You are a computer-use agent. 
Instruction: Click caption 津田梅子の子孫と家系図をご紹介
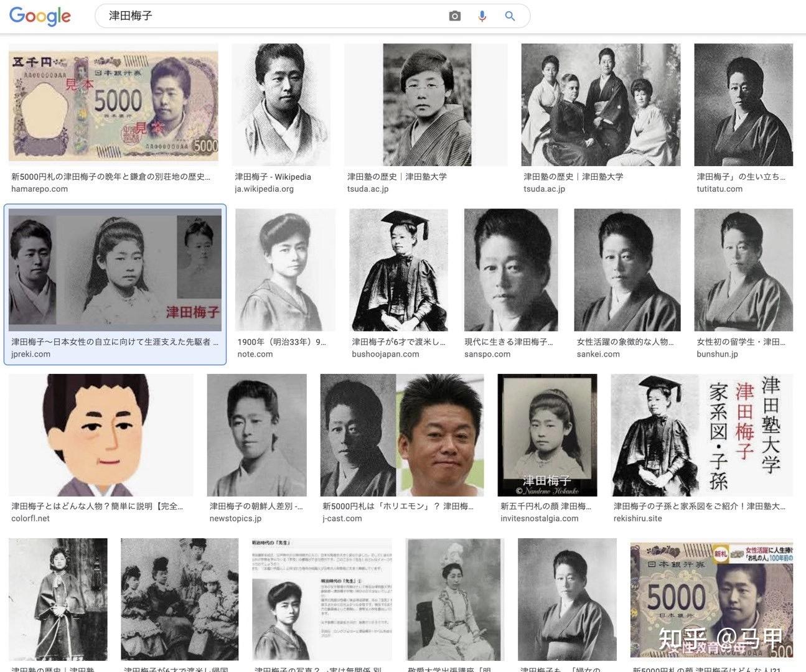pyautogui.click(x=700, y=506)
